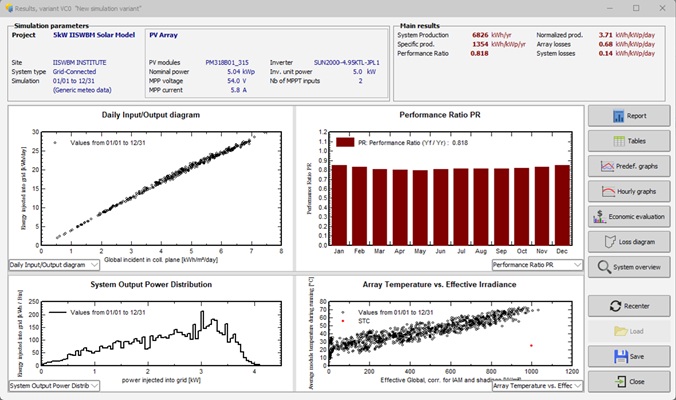Image resolution: width=676 pixels, height=400 pixels.
Task: Click the inverter name SUN2000-4.95KTL-JPL1
Action: (x=347, y=62)
